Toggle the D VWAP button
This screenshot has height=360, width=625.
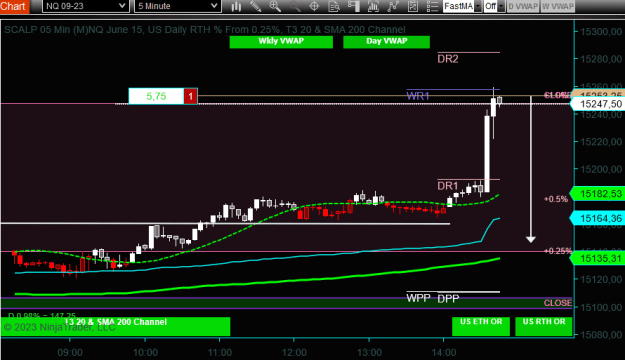[x=523, y=6]
